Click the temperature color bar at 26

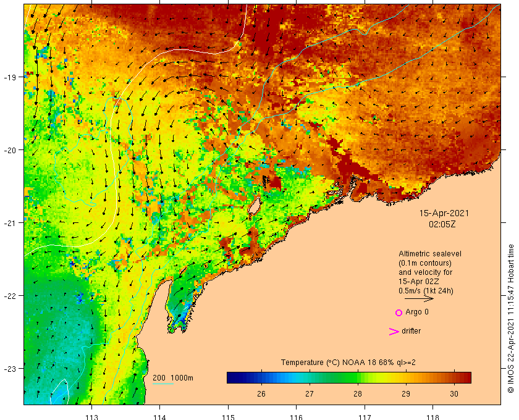coord(261,377)
